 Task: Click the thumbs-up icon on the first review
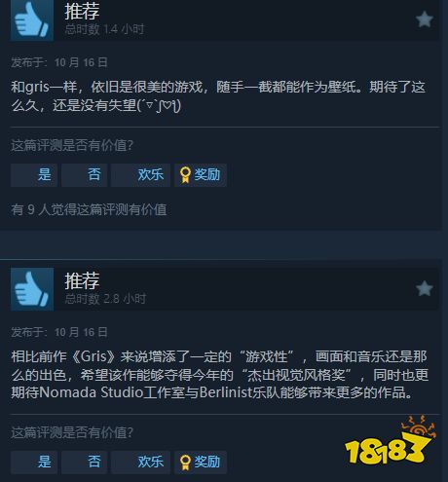pyautogui.click(x=32, y=19)
